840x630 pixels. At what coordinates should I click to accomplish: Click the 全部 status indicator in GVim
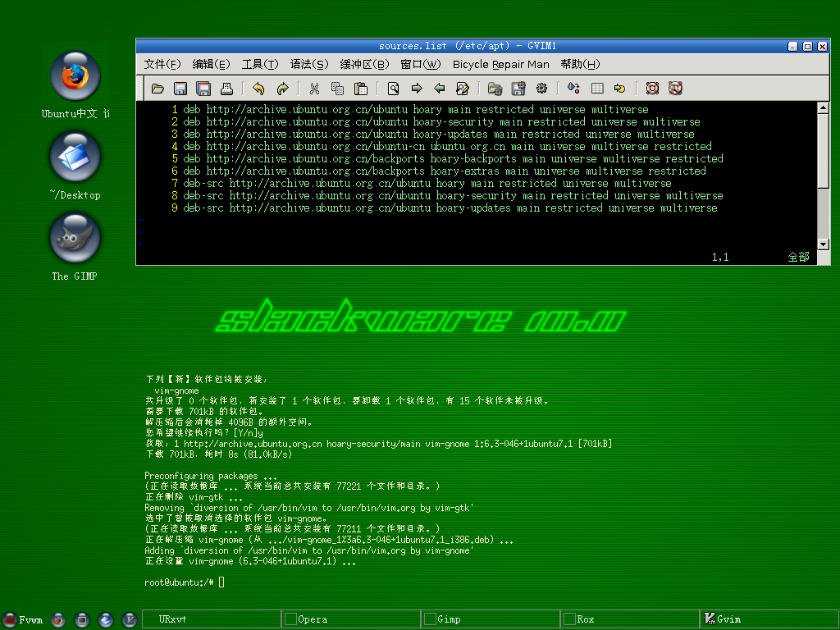[798, 258]
